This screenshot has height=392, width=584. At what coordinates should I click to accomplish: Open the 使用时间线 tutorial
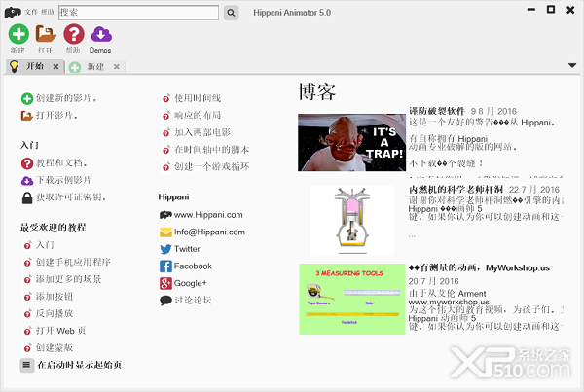click(x=198, y=98)
